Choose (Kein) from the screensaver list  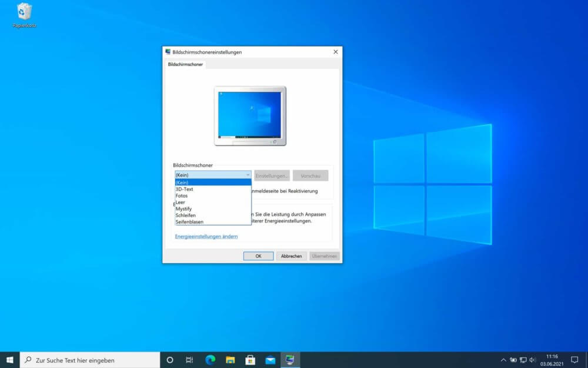(x=213, y=183)
